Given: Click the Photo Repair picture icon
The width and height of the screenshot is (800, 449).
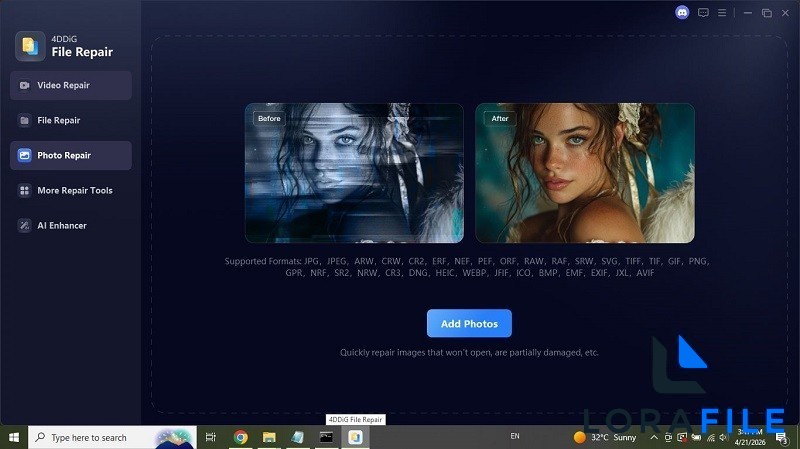Looking at the screenshot, I should pyautogui.click(x=24, y=155).
